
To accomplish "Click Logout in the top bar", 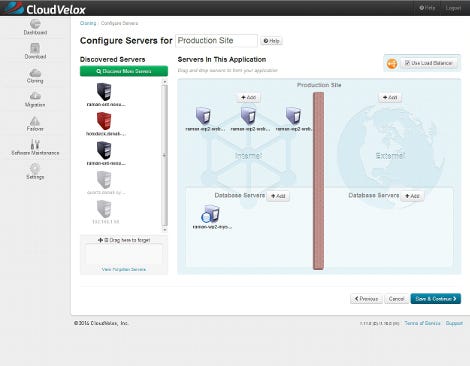I will click(453, 8).
